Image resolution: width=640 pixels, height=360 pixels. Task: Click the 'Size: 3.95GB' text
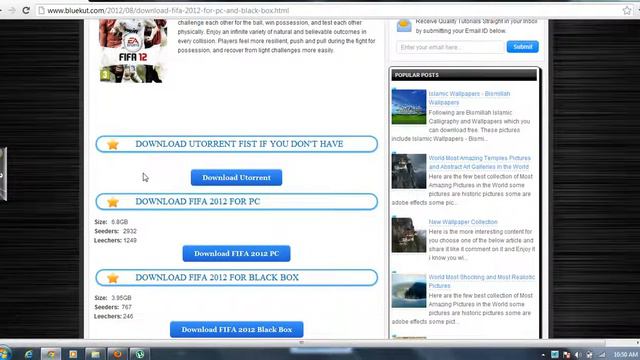point(113,298)
